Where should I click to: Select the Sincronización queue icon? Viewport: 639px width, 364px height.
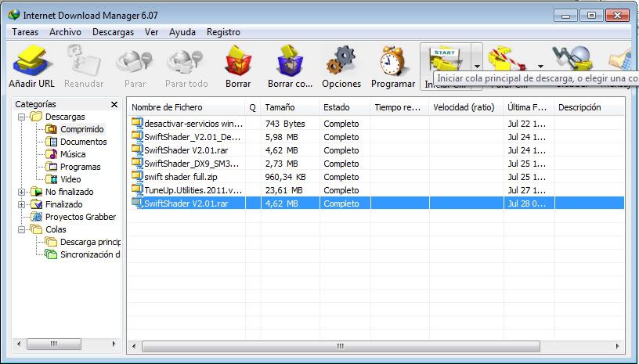pos(51,254)
